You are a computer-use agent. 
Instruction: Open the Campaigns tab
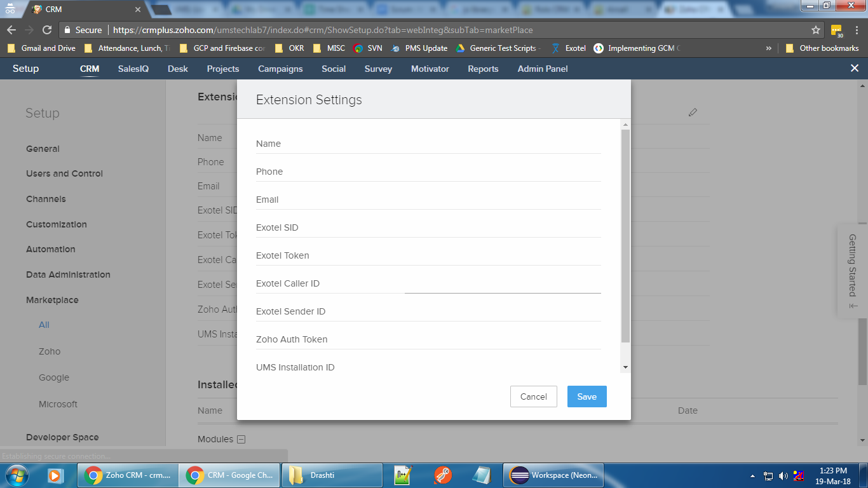[x=280, y=69]
